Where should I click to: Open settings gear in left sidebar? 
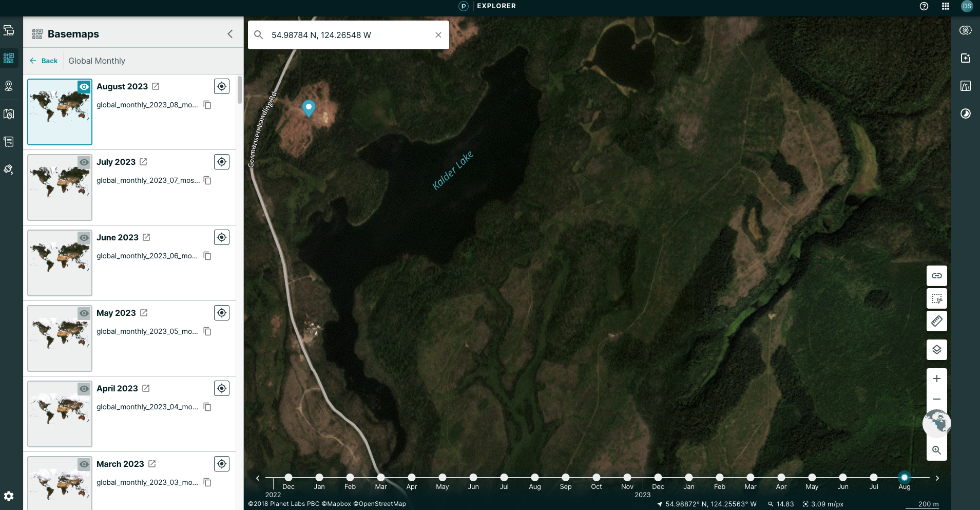tap(9, 496)
